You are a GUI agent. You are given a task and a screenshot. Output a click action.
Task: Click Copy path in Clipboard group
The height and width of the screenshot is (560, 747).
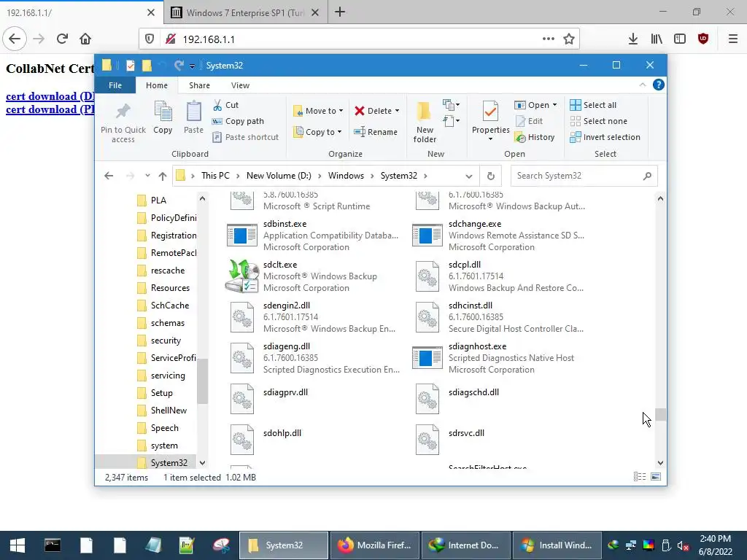coord(238,121)
